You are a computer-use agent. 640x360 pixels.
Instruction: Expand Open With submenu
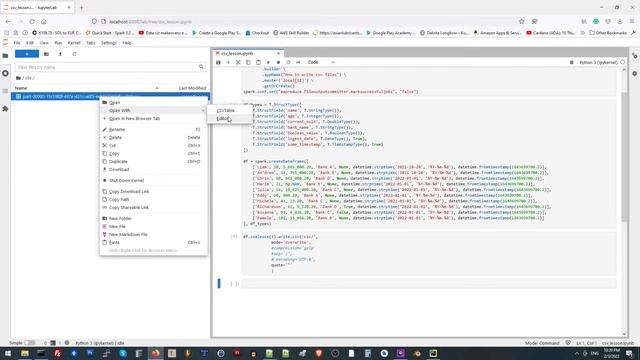pos(153,110)
